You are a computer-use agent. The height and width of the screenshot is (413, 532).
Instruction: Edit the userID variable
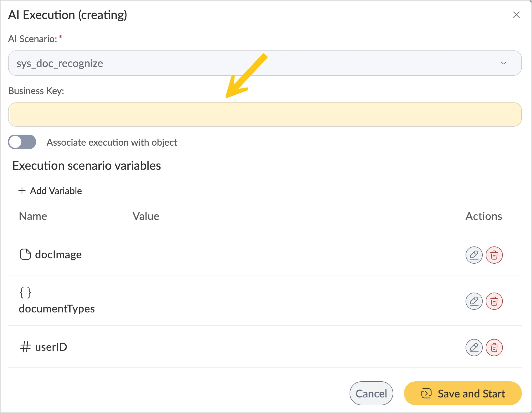[474, 348]
